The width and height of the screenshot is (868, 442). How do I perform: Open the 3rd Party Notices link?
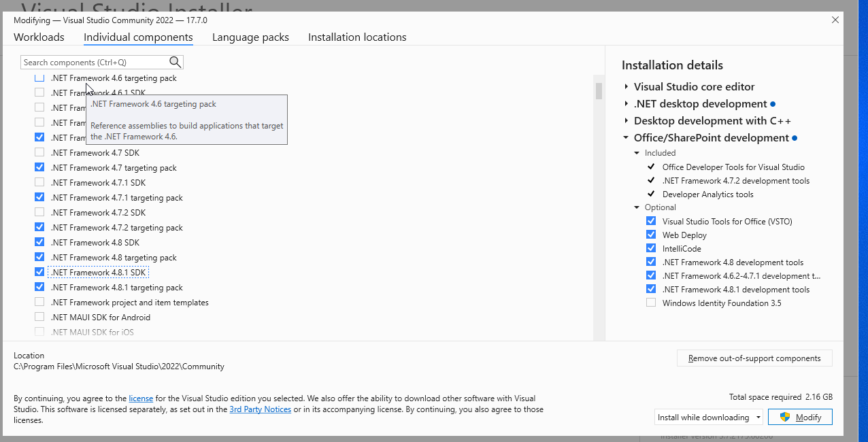[261, 409]
